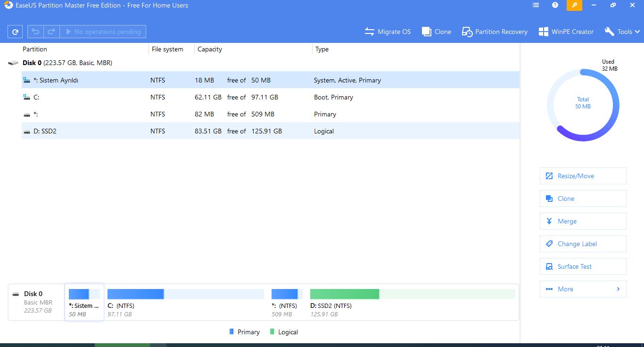644x347 pixels.
Task: Click the Change Label tag icon
Action: [549, 244]
